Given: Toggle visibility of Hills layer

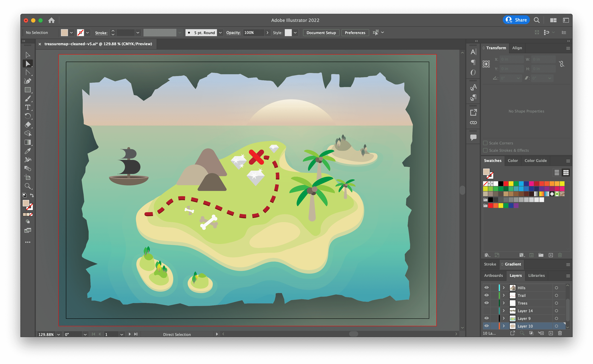Looking at the screenshot, I should point(486,287).
